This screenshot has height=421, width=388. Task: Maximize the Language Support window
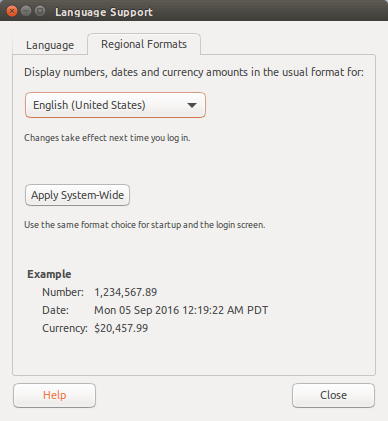click(40, 11)
